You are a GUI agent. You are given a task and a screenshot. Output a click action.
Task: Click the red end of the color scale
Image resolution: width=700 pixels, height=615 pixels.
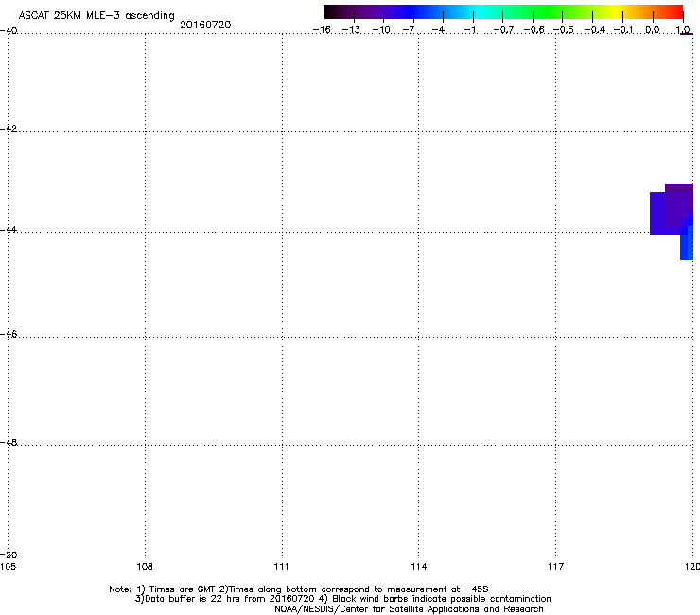(675, 11)
